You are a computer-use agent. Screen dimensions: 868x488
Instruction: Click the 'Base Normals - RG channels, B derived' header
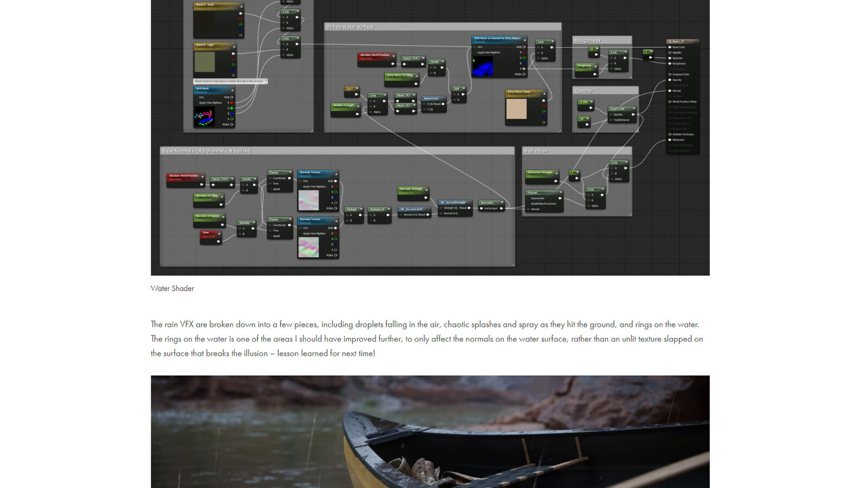[337, 151]
